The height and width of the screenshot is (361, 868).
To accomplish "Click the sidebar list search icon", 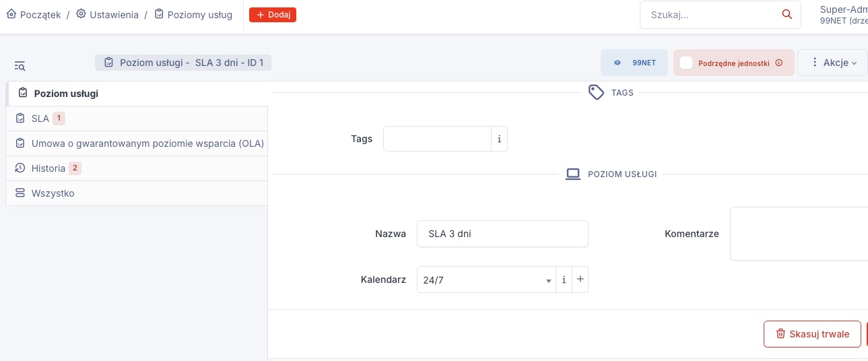I will (20, 66).
